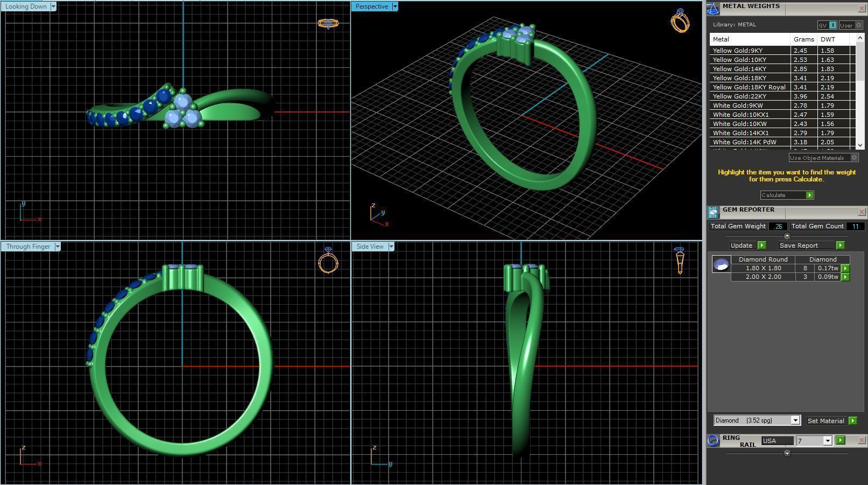The height and width of the screenshot is (485, 868).
Task: Click the Through Finger viewport label
Action: pyautogui.click(x=28, y=247)
